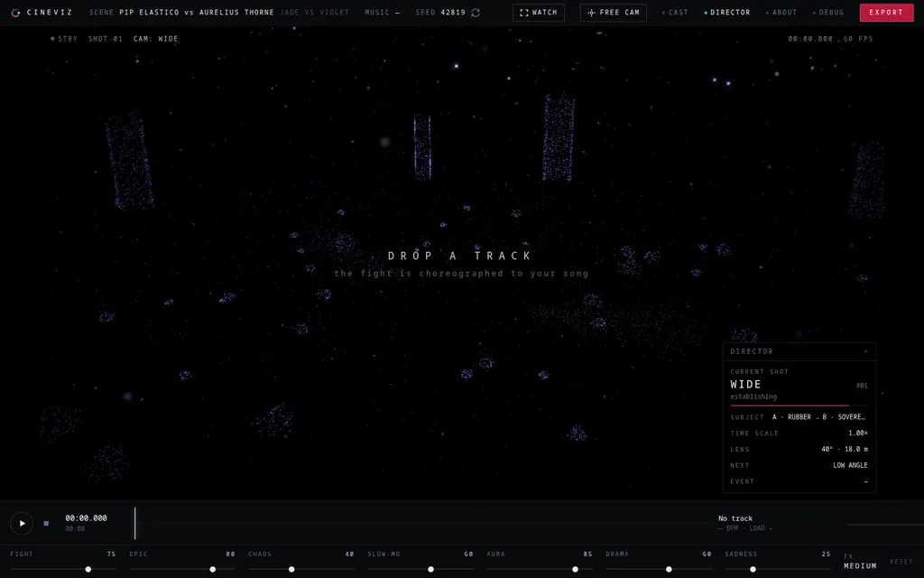Click the 'WIDE' current shot title
This screenshot has width=924, height=578.
point(746,385)
